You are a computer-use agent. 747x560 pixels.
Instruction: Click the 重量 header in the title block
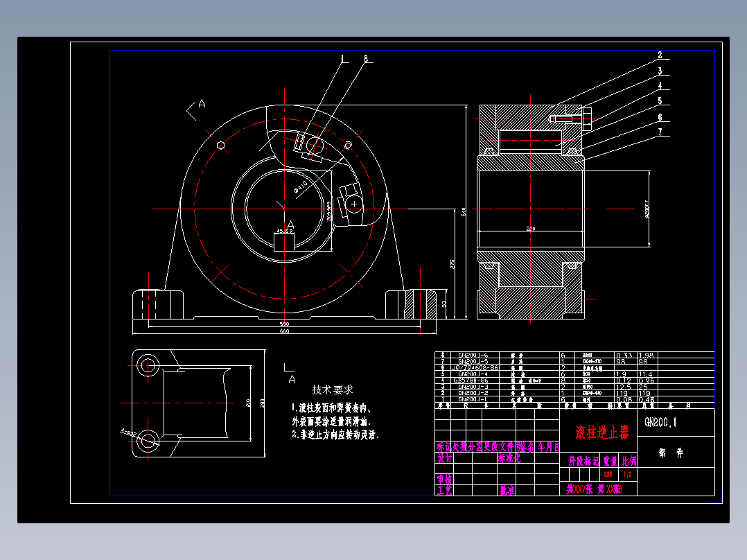[x=610, y=461]
